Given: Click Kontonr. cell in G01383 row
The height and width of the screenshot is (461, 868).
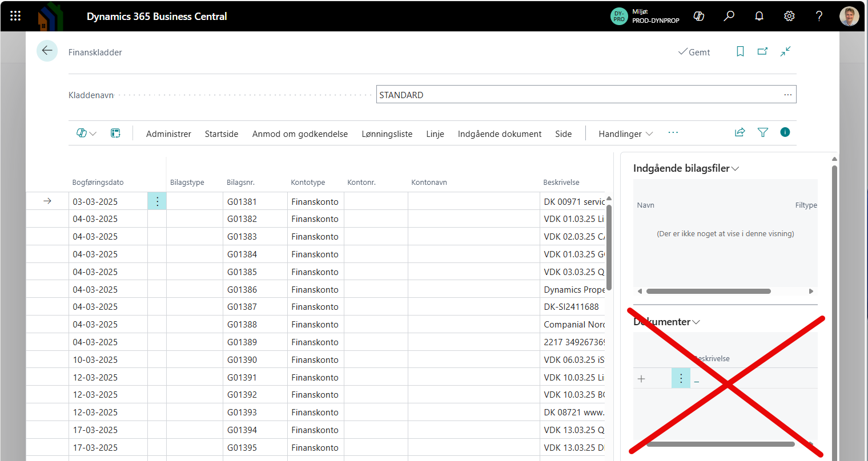Looking at the screenshot, I should click(376, 236).
